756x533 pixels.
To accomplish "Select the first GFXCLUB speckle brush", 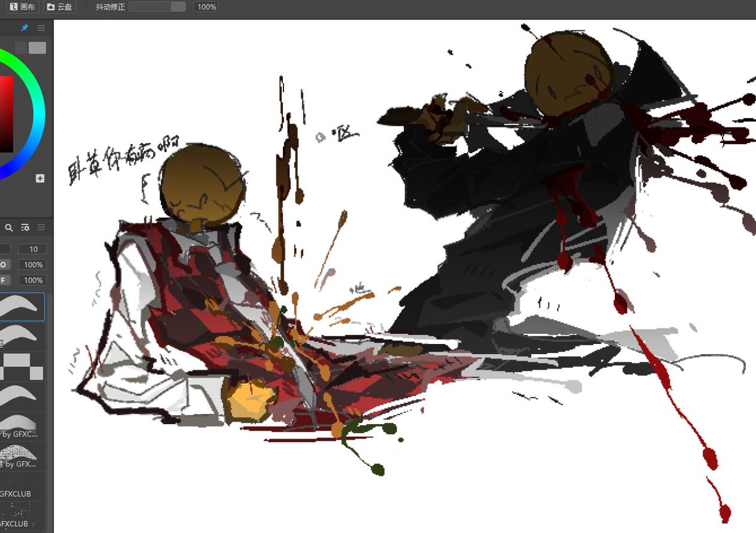I will 22,486.
